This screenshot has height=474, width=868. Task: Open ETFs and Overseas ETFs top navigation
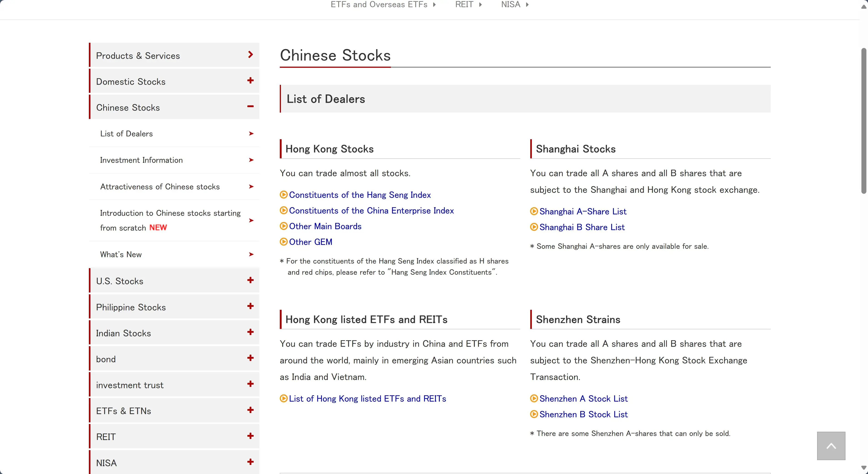point(383,4)
